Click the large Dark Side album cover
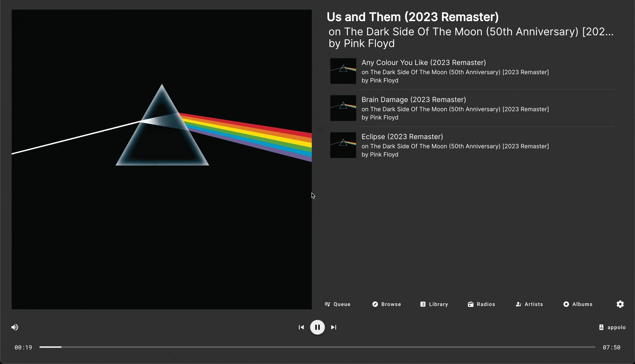Image resolution: width=635 pixels, height=364 pixels. tap(162, 159)
